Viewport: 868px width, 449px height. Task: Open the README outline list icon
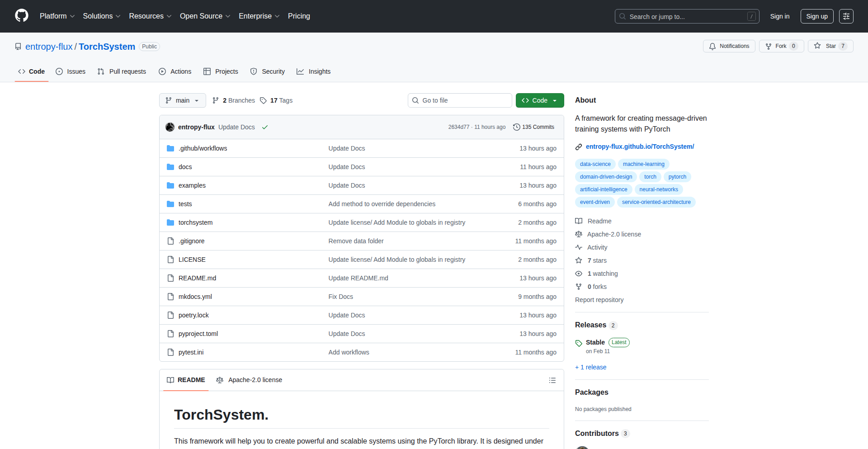[552, 380]
